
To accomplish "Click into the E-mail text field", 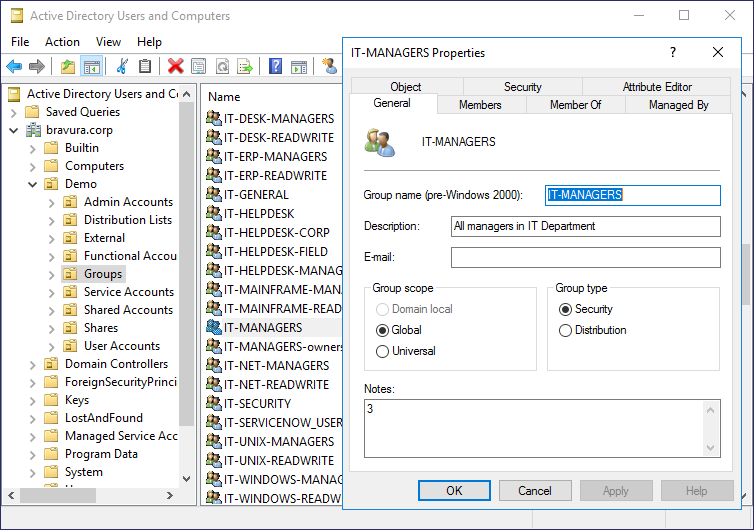I will 585,258.
